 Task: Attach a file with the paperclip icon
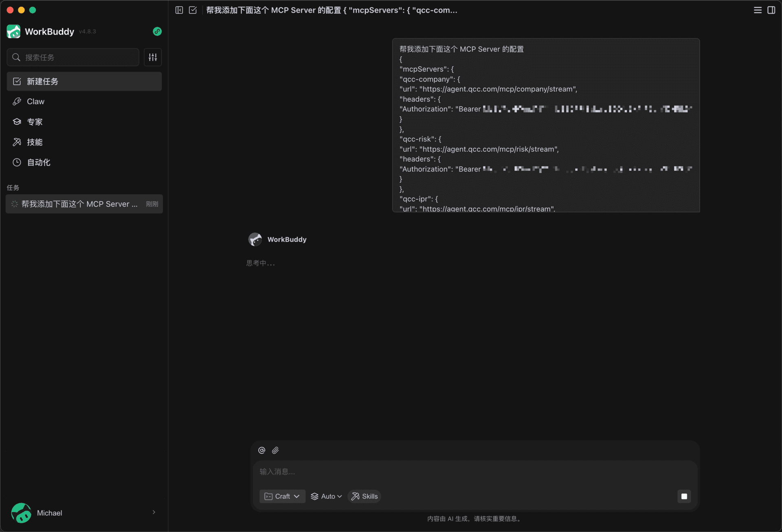point(275,450)
